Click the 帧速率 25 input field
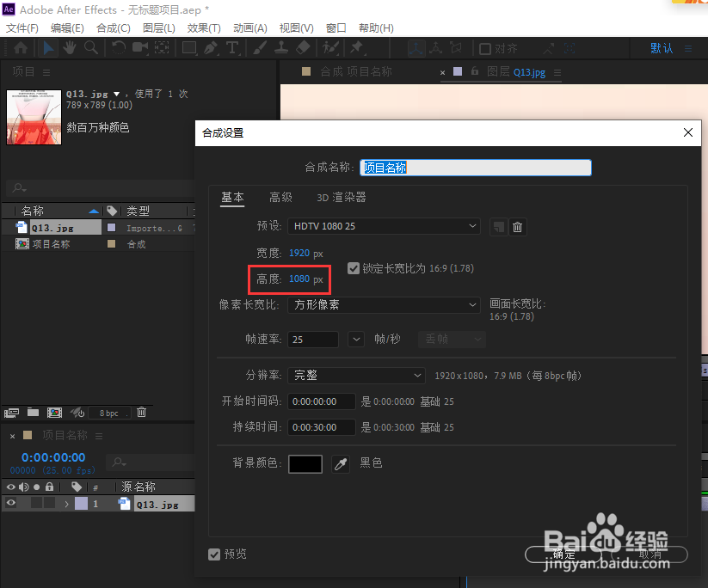This screenshot has height=588, width=708. 313,340
